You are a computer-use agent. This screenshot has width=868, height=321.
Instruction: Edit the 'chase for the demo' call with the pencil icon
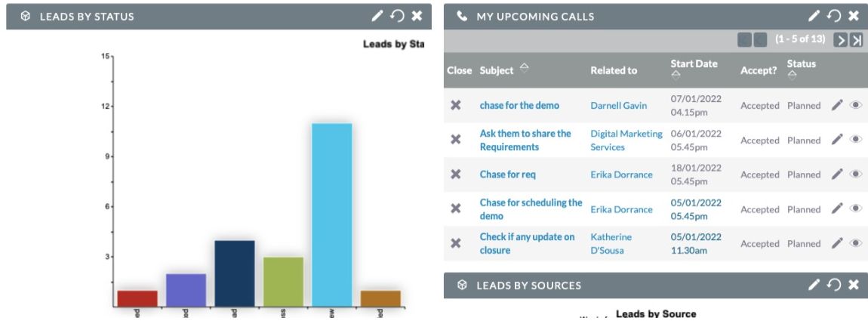[837, 105]
